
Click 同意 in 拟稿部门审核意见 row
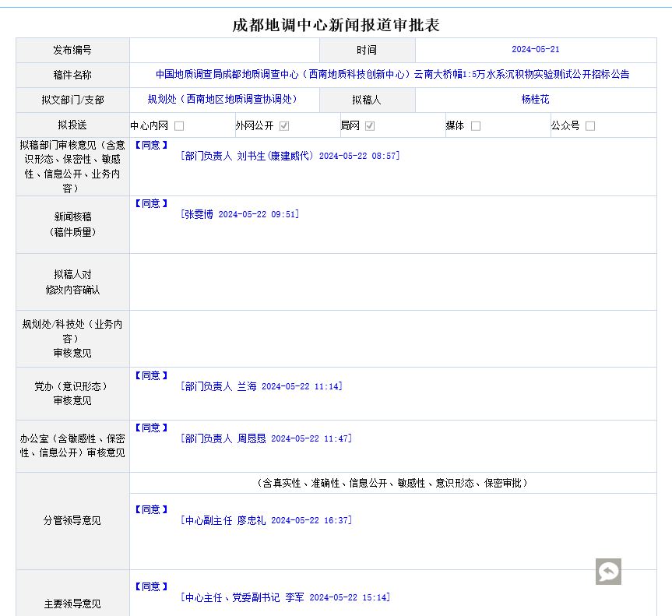(151, 146)
